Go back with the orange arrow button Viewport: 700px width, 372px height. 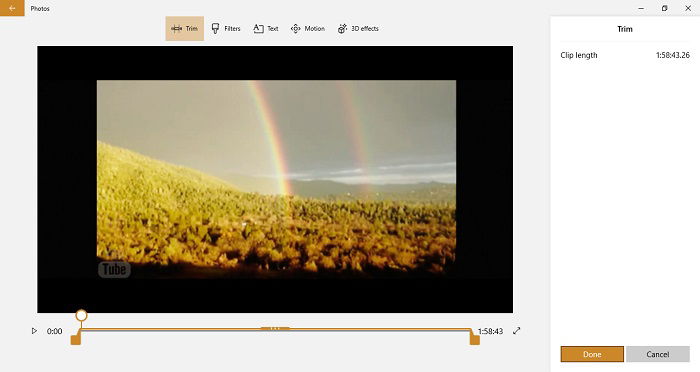pyautogui.click(x=12, y=8)
